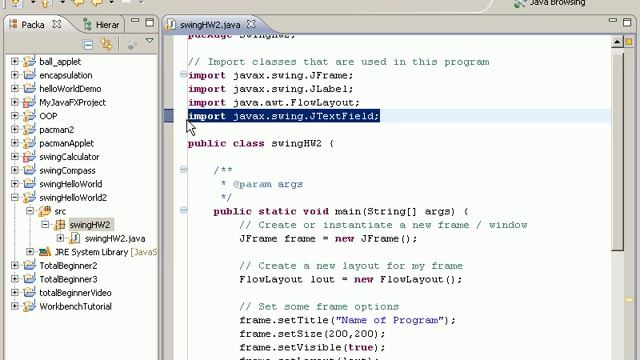Click Collapse All icon in Package Explorer
This screenshot has width=640, height=360.
coord(88,44)
